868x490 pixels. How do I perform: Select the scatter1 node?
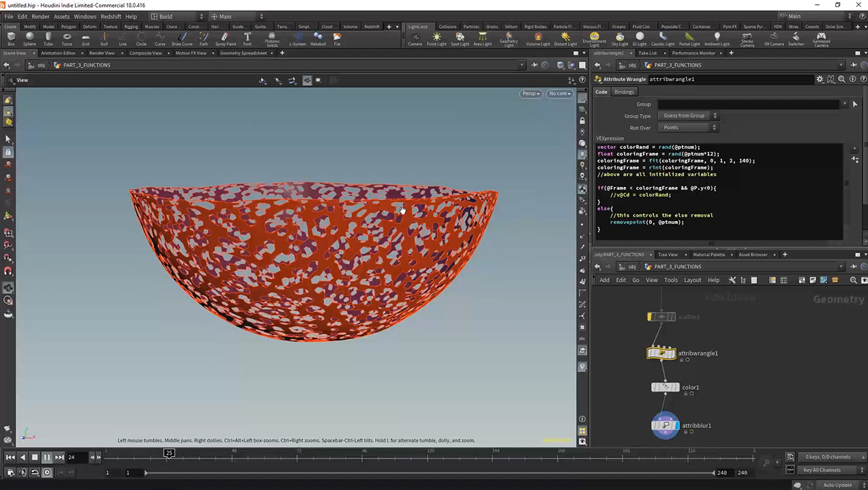point(661,317)
